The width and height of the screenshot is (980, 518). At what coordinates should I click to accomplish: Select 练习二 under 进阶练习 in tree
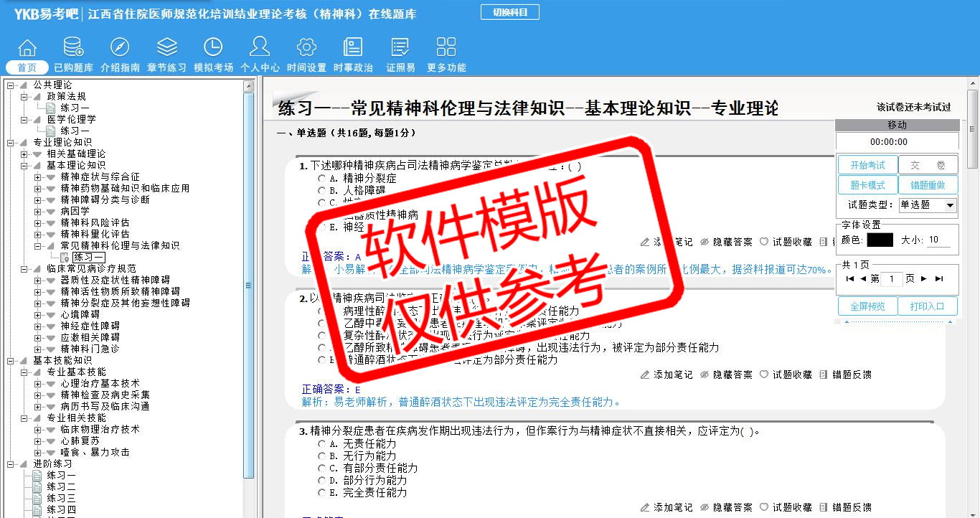tap(61, 487)
